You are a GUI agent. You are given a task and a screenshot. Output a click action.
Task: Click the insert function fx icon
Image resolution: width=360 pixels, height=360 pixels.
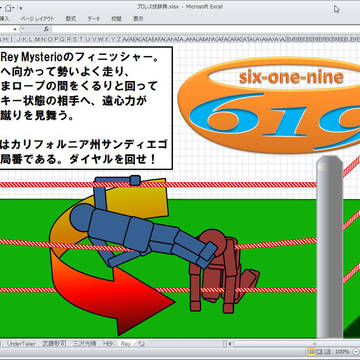[x=47, y=29]
